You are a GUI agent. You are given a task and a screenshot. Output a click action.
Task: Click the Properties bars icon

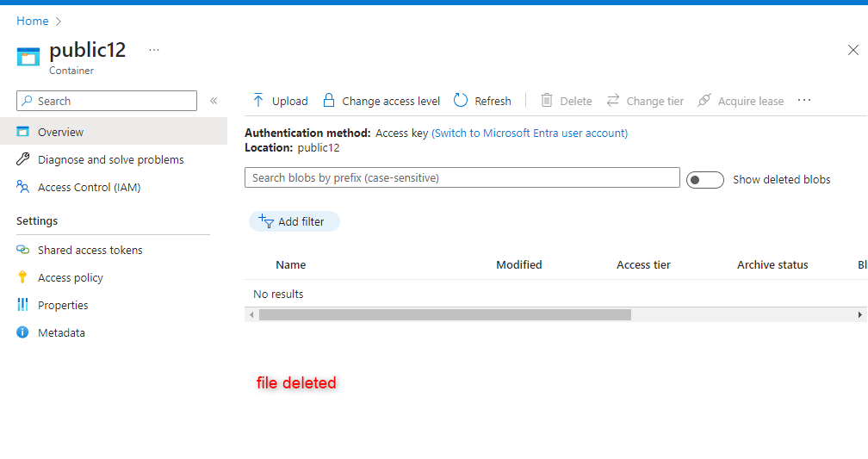(x=22, y=305)
